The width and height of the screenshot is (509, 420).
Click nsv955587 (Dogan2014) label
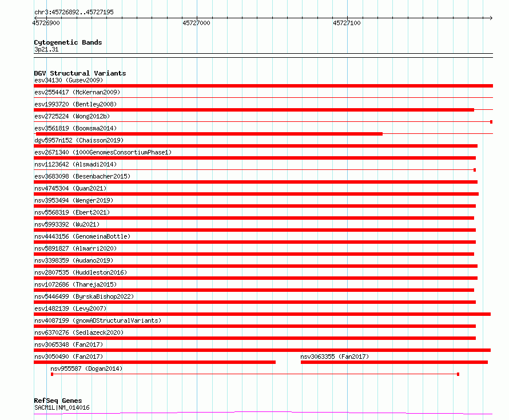[86, 369]
